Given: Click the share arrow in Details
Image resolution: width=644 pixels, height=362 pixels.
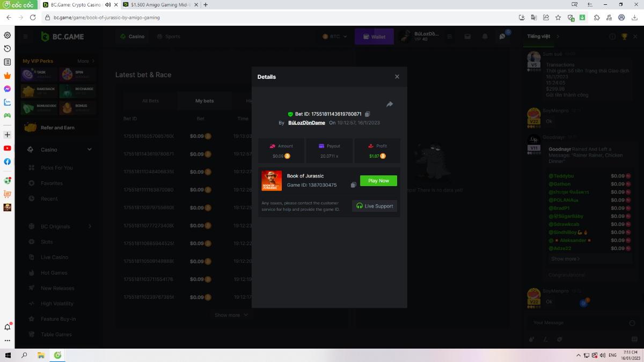Looking at the screenshot, I should tap(390, 104).
